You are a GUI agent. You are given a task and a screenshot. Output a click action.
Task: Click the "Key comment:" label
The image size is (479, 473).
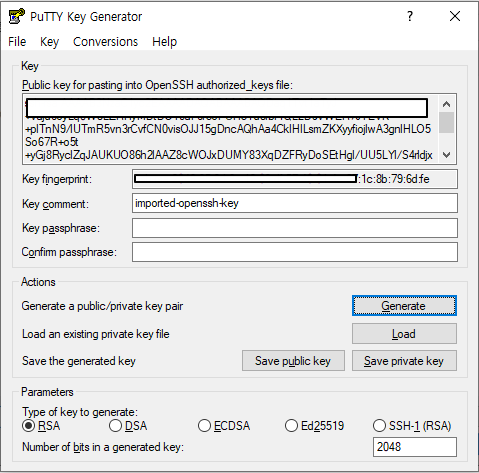(55, 204)
